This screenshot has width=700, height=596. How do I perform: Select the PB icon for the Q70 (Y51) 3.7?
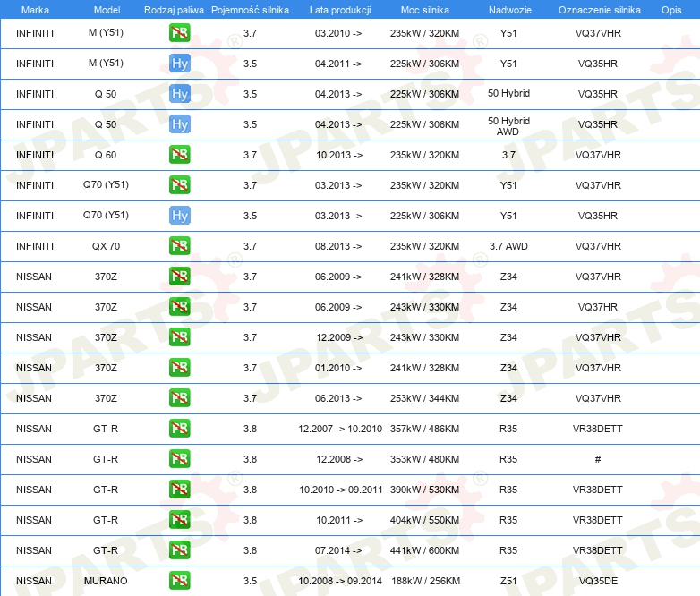tap(180, 185)
